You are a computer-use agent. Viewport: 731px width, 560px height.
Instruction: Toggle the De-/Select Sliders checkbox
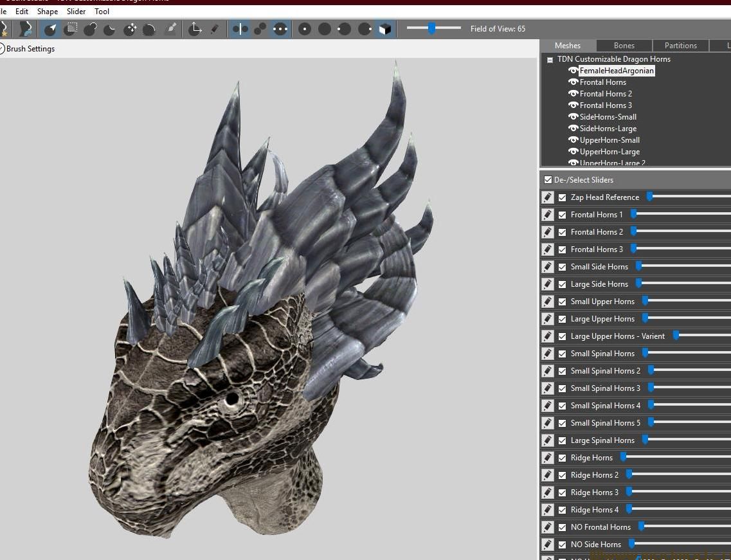tap(548, 180)
